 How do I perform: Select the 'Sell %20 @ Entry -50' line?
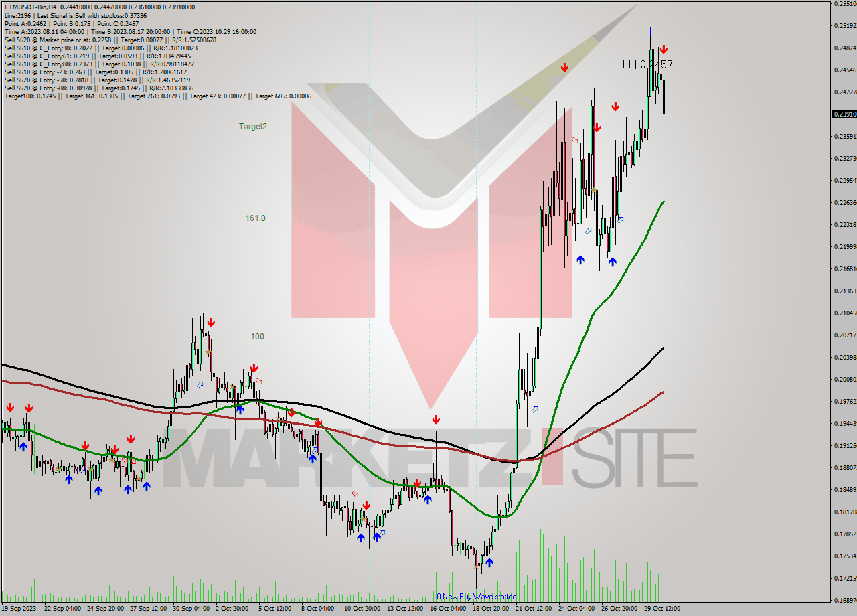tap(98, 80)
